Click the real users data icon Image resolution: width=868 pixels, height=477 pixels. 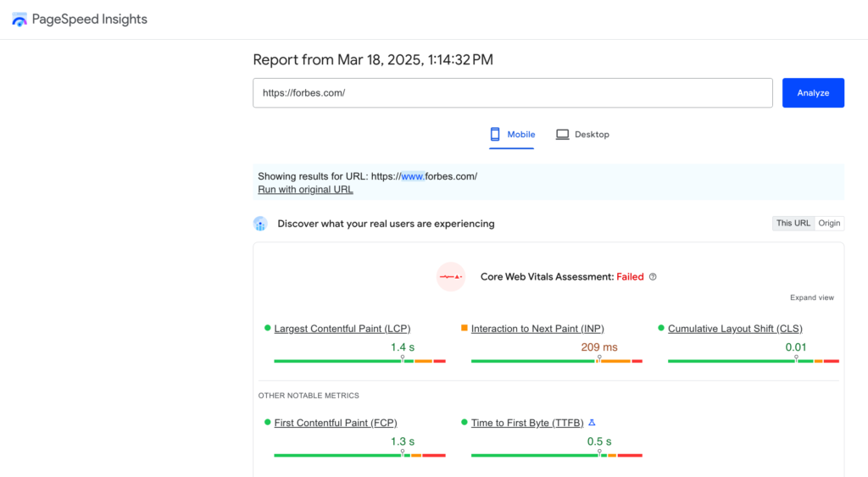pos(260,224)
